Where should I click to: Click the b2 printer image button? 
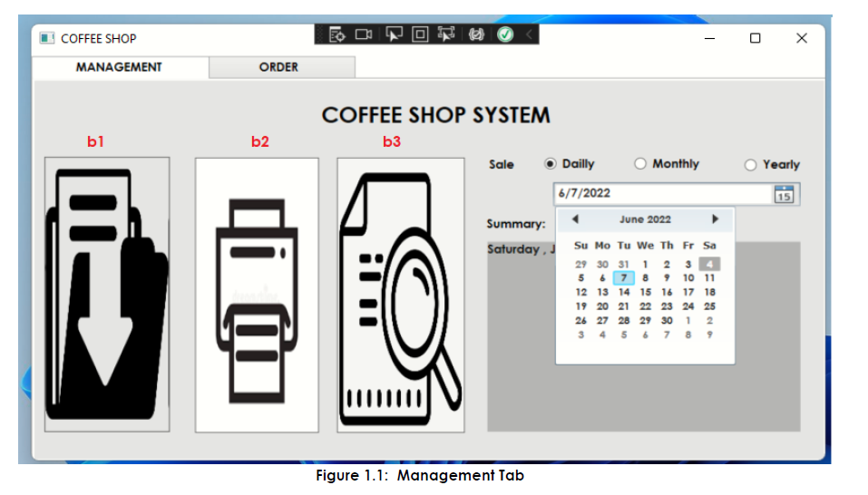click(257, 295)
